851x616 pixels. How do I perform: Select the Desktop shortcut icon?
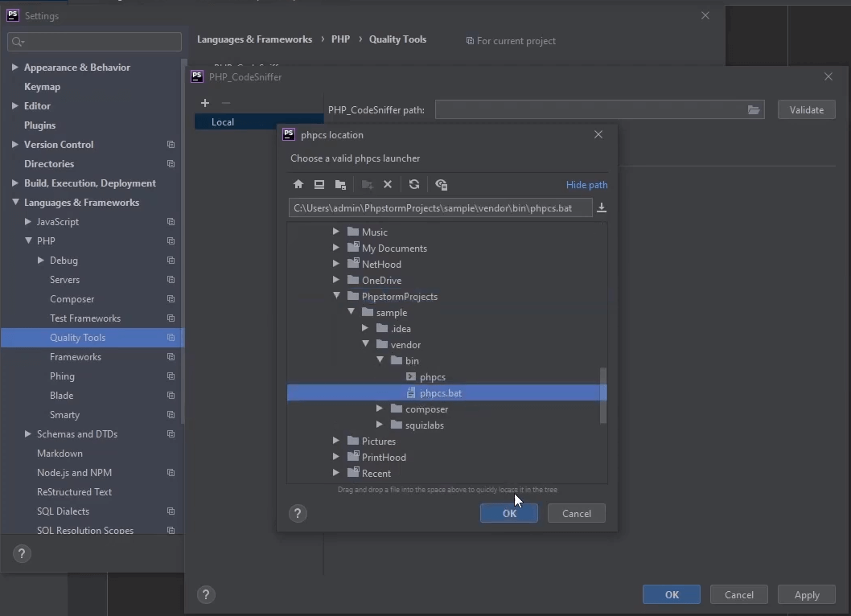pos(319,184)
